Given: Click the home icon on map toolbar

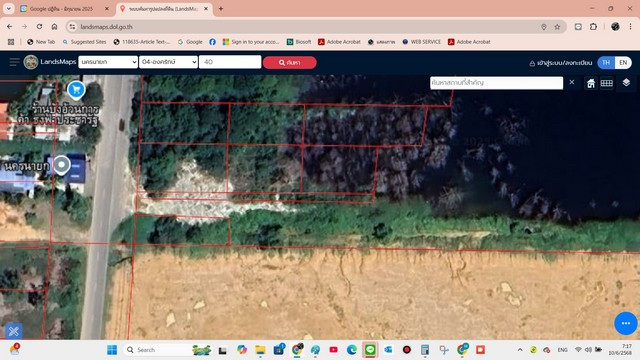Looking at the screenshot, I should pos(591,83).
